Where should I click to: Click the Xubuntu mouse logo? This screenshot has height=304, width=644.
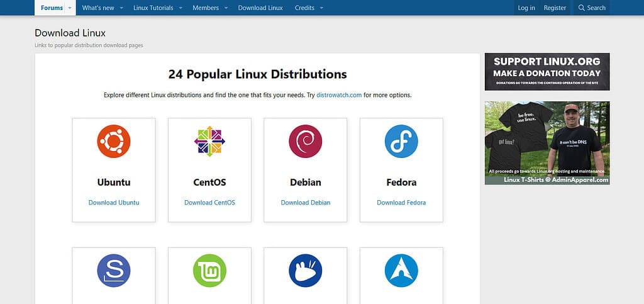[x=305, y=271]
